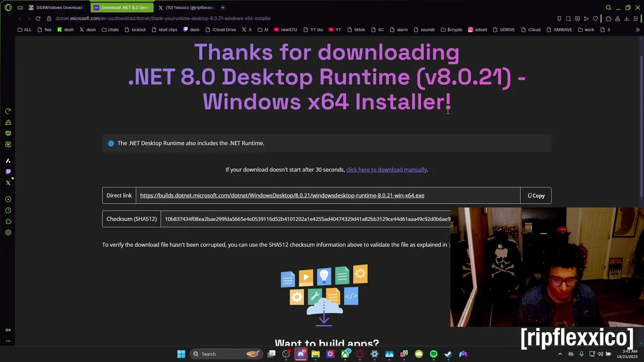The width and height of the screenshot is (644, 362).
Task: Show browser downloads panel
Action: (626, 19)
